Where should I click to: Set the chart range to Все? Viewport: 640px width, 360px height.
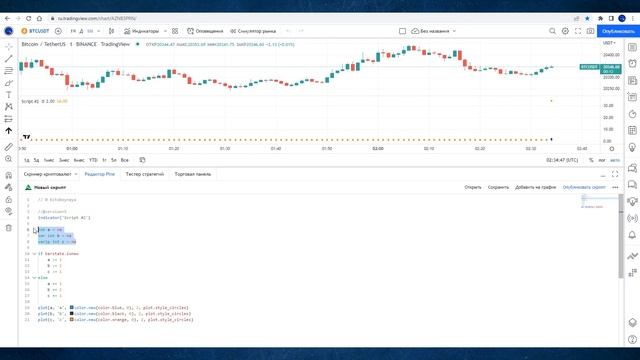point(125,160)
